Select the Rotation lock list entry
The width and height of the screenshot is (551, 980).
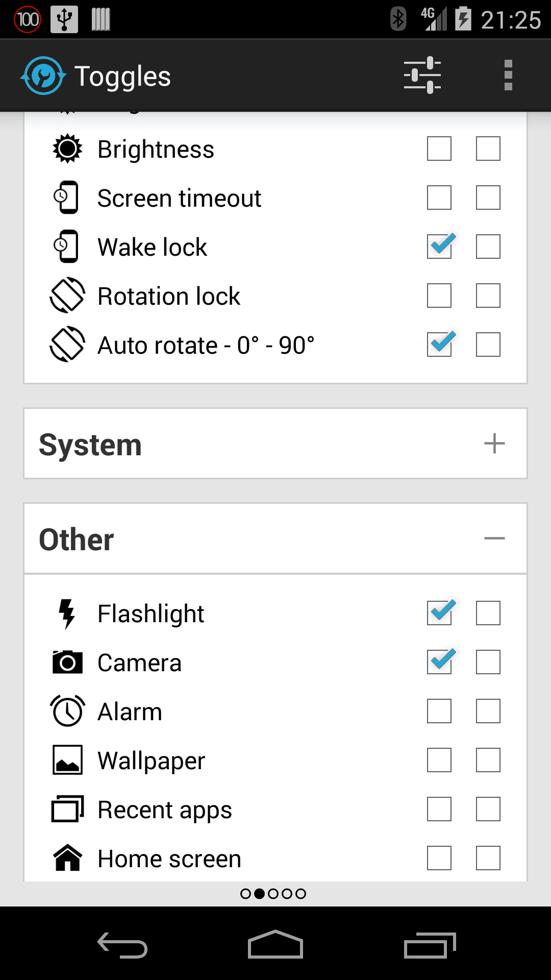[x=169, y=296]
